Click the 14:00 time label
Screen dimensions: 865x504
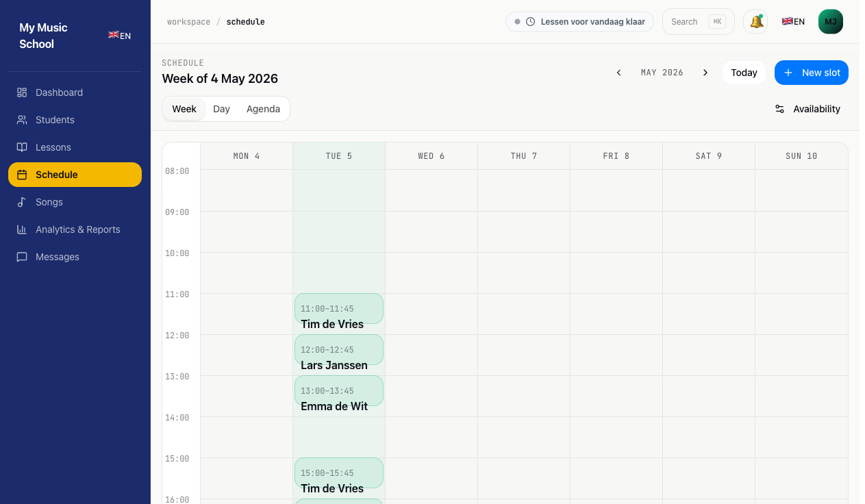(177, 418)
